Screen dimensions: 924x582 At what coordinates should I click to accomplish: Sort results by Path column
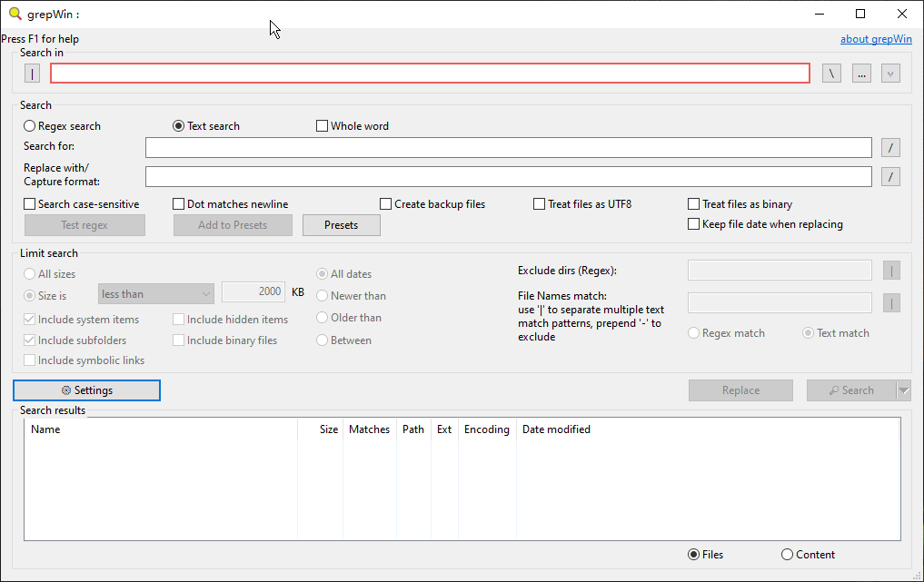(413, 429)
